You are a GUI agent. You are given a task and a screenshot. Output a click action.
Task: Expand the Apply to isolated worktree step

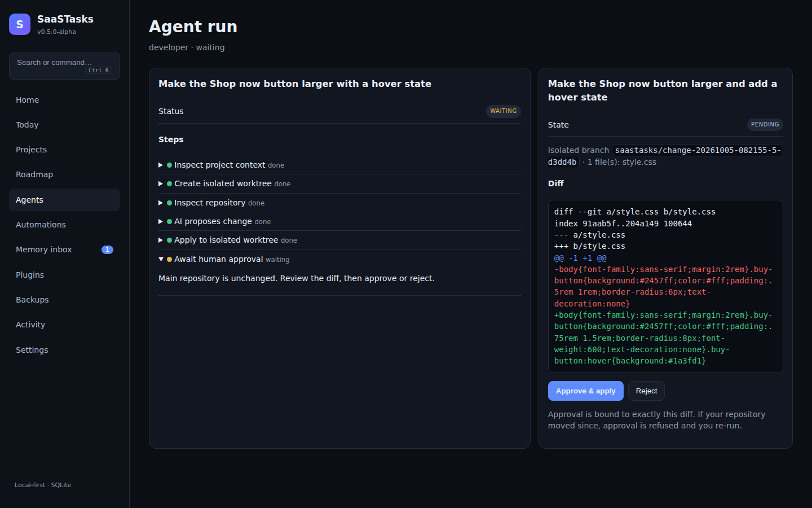339,240
